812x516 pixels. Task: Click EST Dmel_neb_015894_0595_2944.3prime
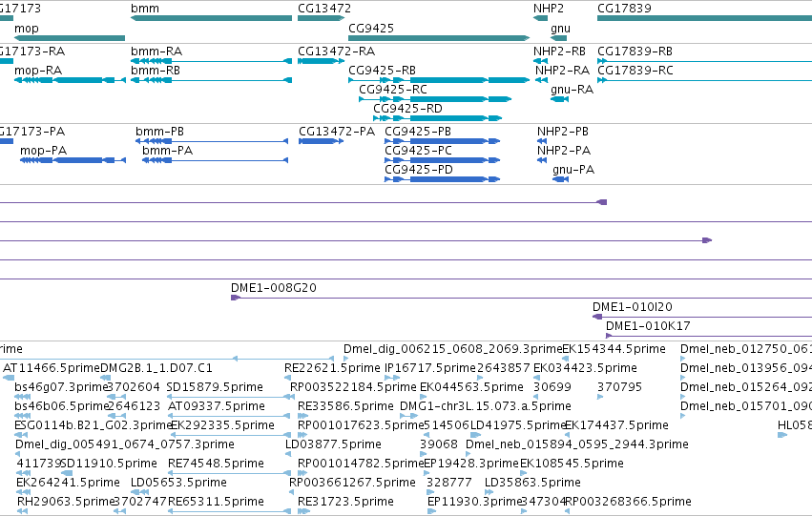tap(577, 444)
